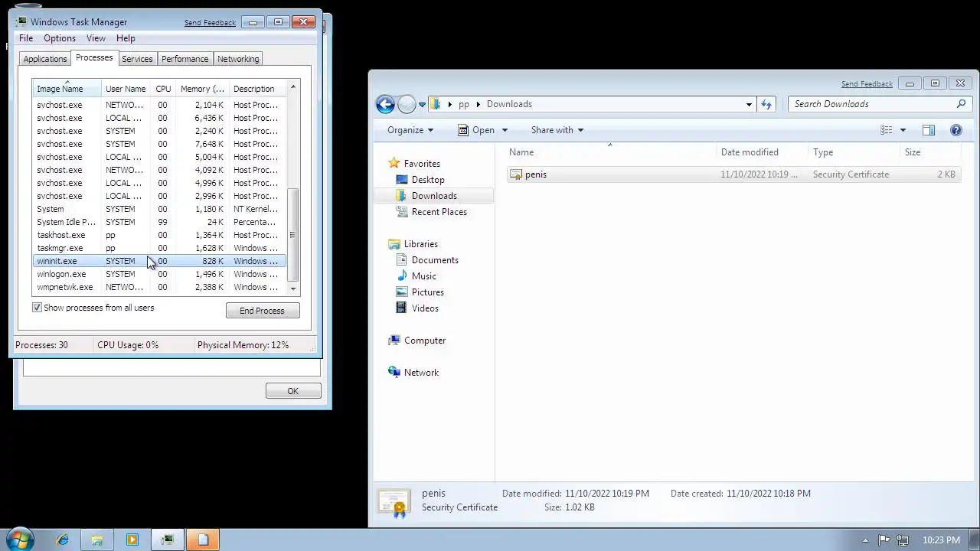
Task: Open the Organize dropdown
Action: pyautogui.click(x=410, y=130)
